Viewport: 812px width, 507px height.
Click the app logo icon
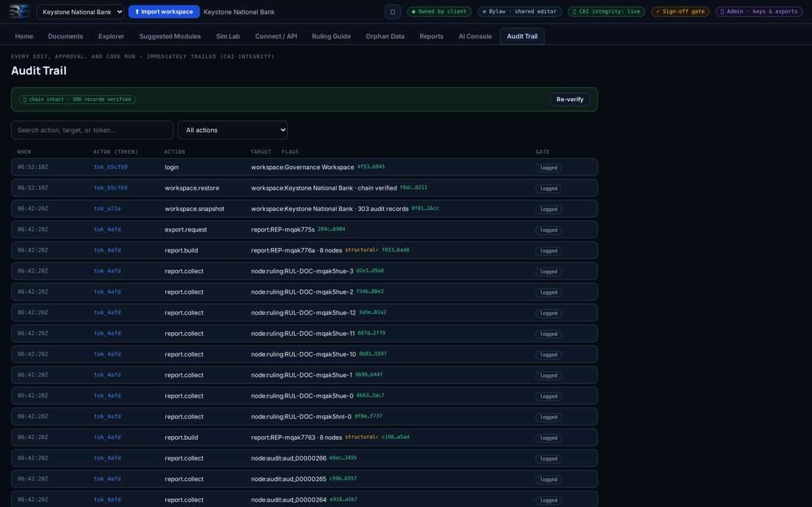click(19, 11)
